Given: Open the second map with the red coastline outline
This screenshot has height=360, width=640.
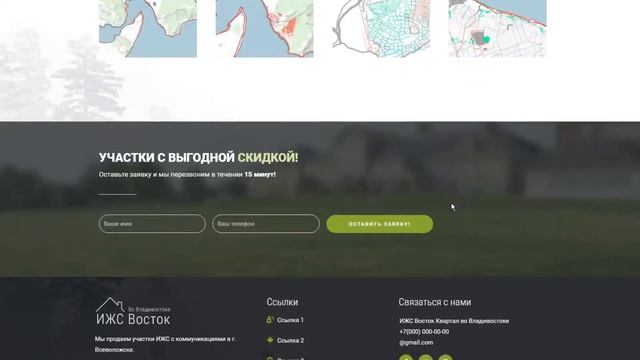Looking at the screenshot, I should [264, 28].
